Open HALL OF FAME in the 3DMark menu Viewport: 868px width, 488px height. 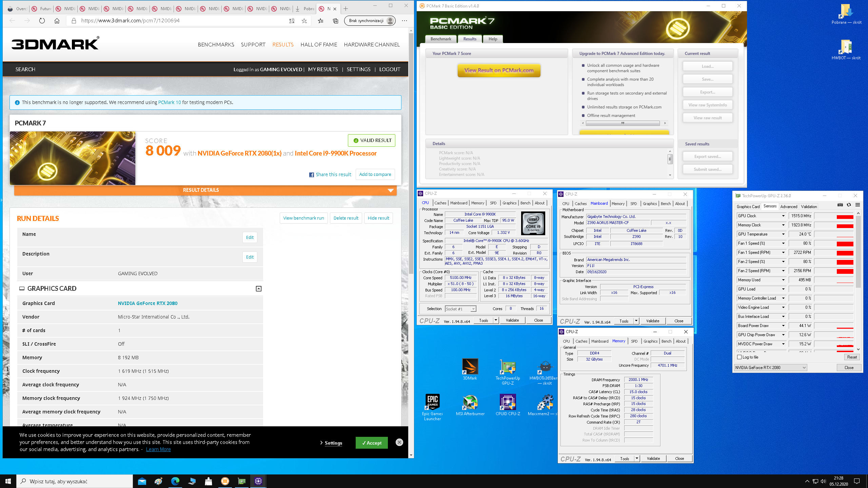[319, 44]
